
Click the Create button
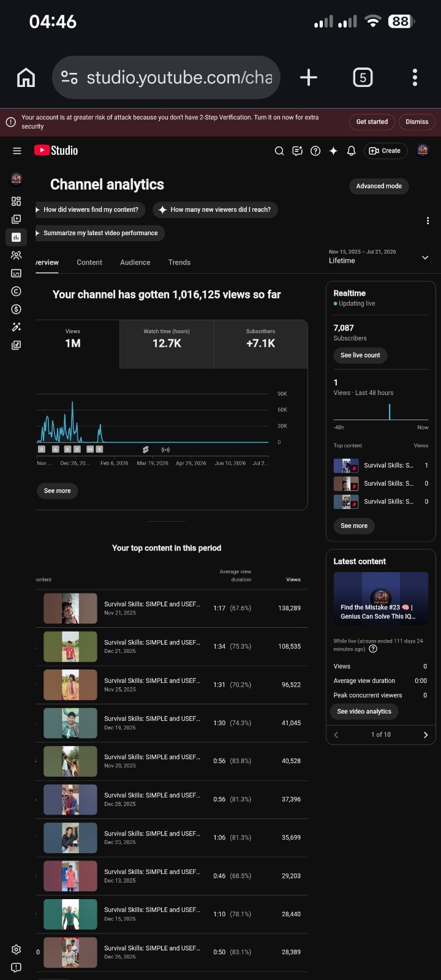click(x=386, y=151)
